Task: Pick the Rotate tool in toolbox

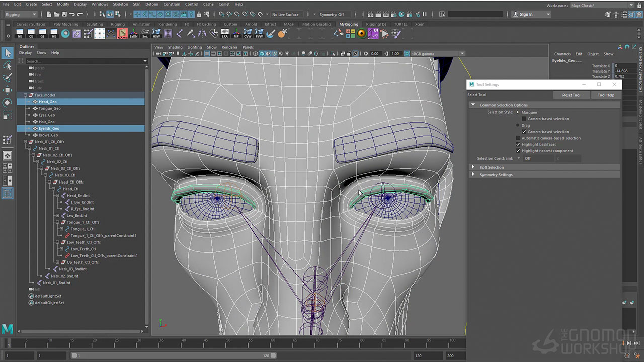Action: pos(7,103)
